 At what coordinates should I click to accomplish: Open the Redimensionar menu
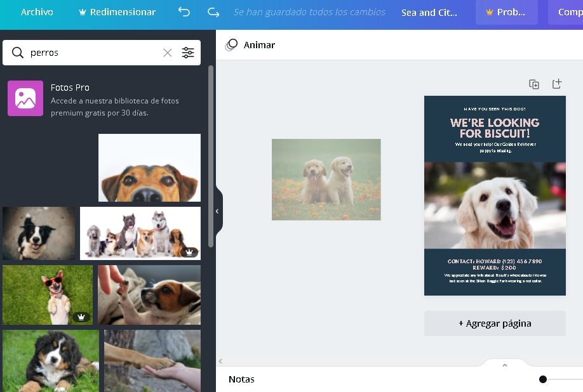tap(116, 12)
